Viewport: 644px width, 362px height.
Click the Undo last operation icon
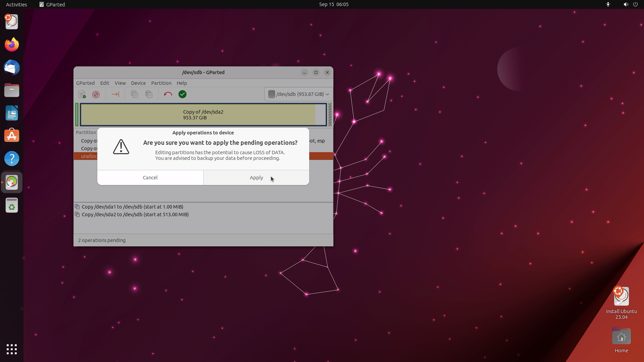click(x=168, y=95)
